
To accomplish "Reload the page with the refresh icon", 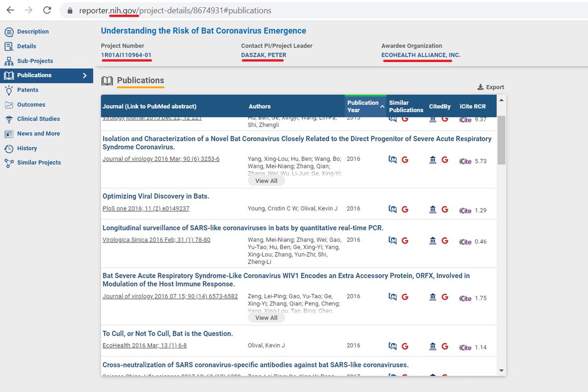I will [x=47, y=10].
